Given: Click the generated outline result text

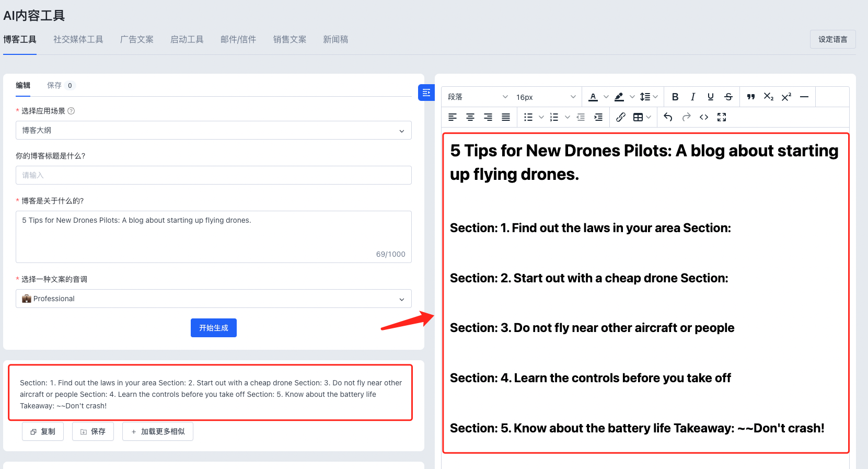Looking at the screenshot, I should [211, 394].
